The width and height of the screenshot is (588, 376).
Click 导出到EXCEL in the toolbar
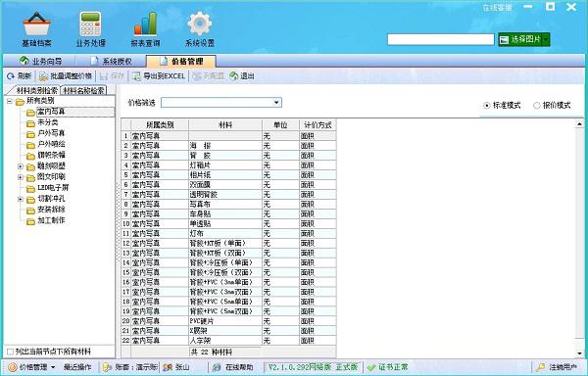click(159, 76)
